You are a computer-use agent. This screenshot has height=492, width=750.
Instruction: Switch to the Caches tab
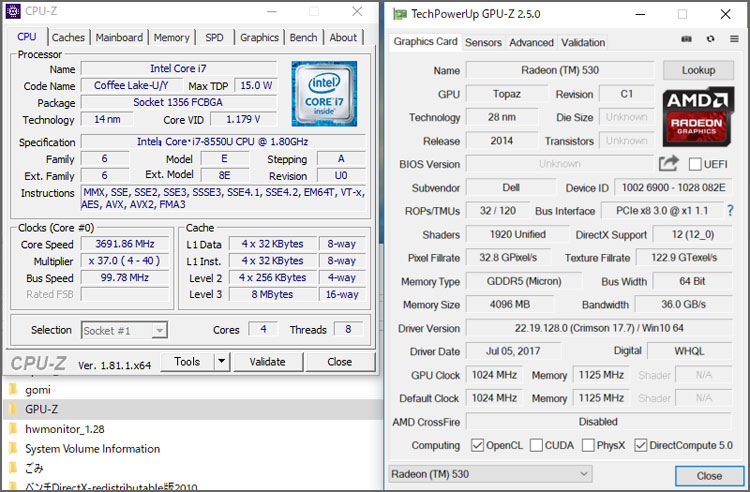(68, 37)
